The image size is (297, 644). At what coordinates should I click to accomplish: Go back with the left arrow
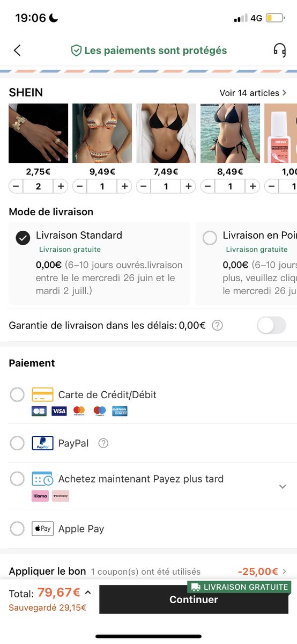click(x=17, y=50)
